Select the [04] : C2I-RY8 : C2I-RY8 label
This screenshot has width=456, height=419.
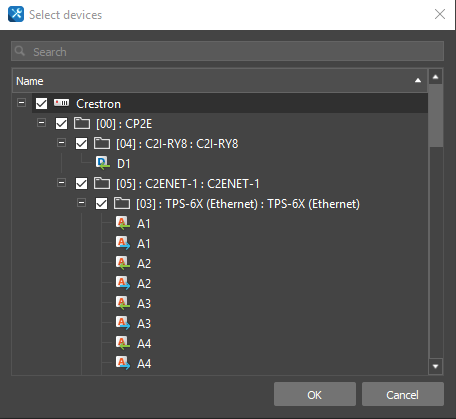(x=177, y=144)
